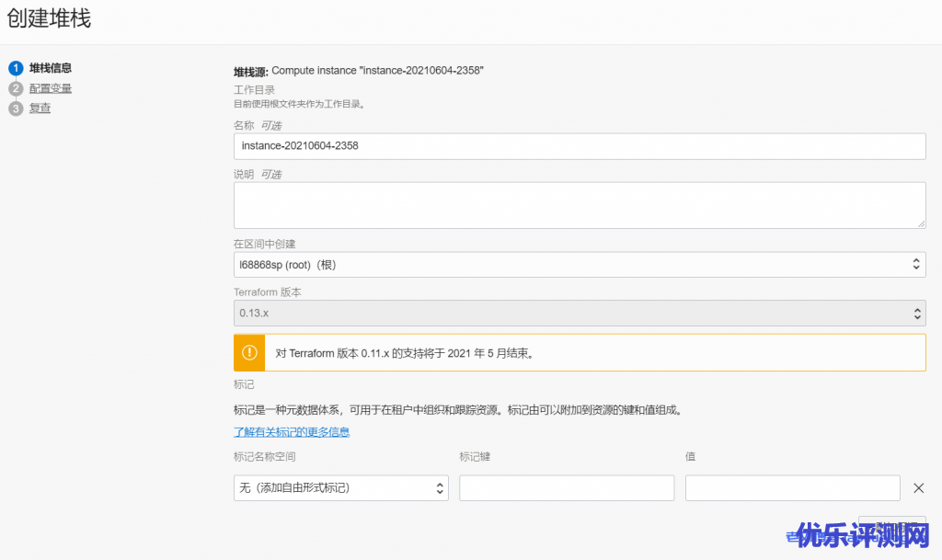Click the 标记键 input field
The height and width of the screenshot is (560, 942).
point(567,488)
